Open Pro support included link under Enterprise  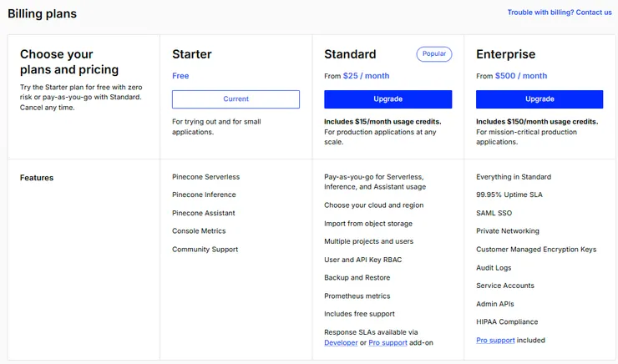495,341
